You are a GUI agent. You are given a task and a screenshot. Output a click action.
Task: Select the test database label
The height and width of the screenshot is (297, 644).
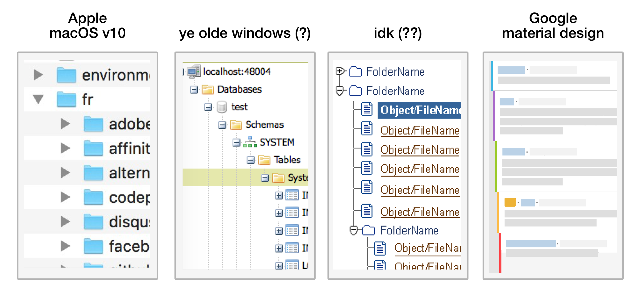(239, 107)
